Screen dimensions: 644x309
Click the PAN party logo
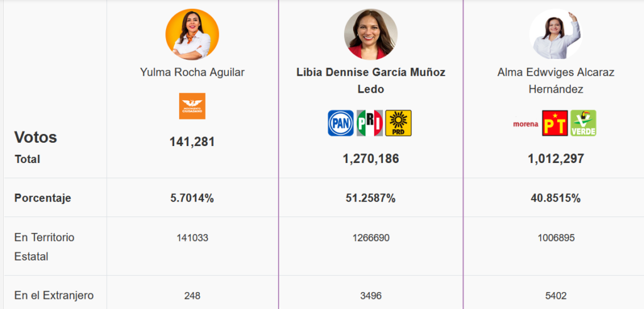click(x=340, y=123)
